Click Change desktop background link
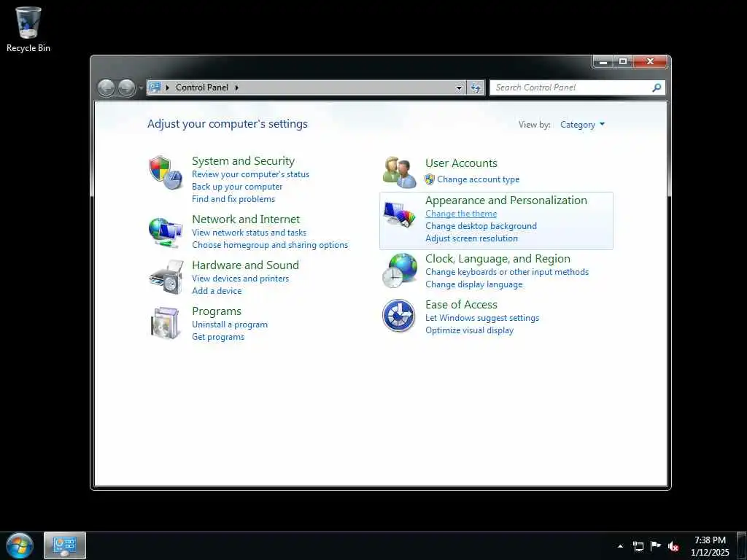 [481, 226]
